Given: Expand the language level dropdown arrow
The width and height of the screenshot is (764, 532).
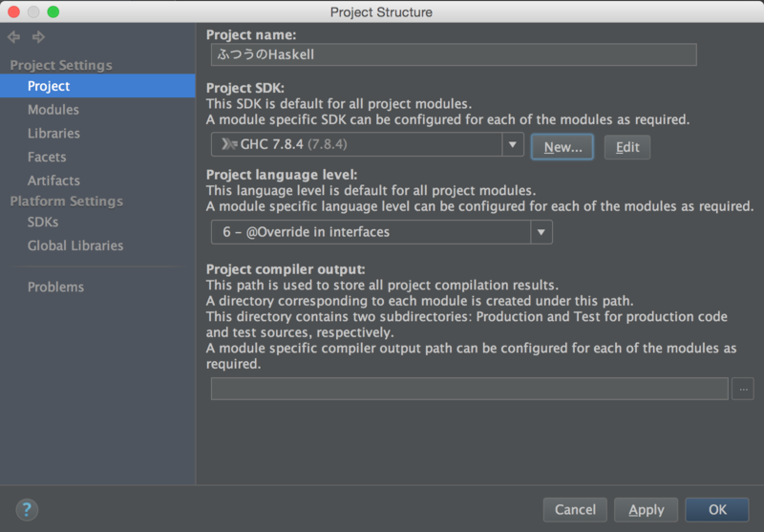Looking at the screenshot, I should [541, 232].
